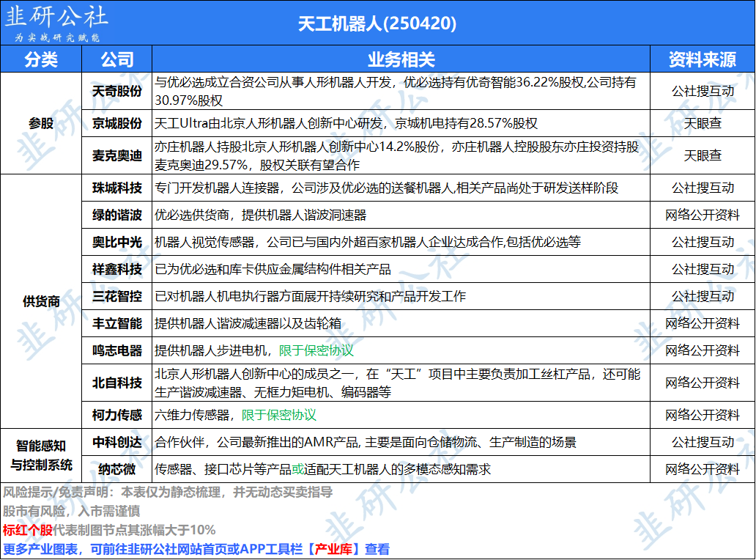Click the 供货商 category cell
The width and height of the screenshot is (756, 560).
(41, 301)
